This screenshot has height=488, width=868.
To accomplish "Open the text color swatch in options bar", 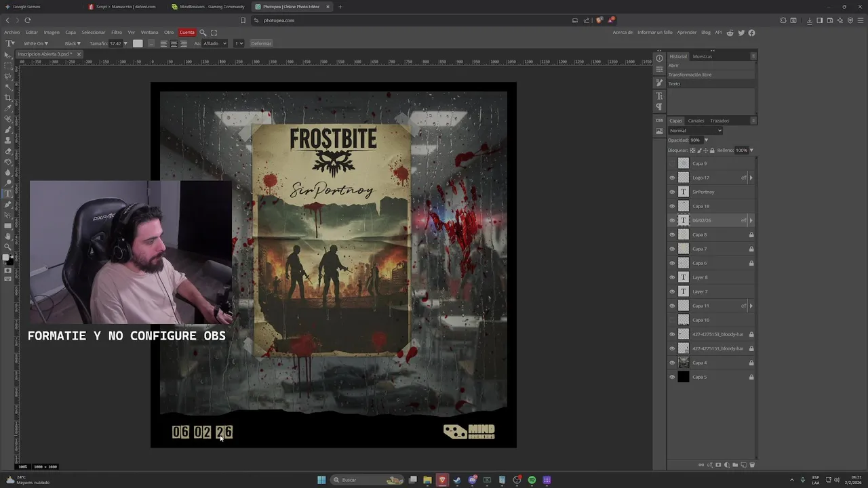I will [x=138, y=43].
